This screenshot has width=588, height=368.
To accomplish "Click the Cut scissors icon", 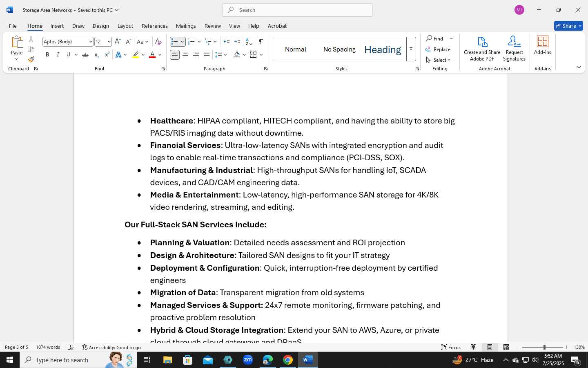I will pos(31,39).
